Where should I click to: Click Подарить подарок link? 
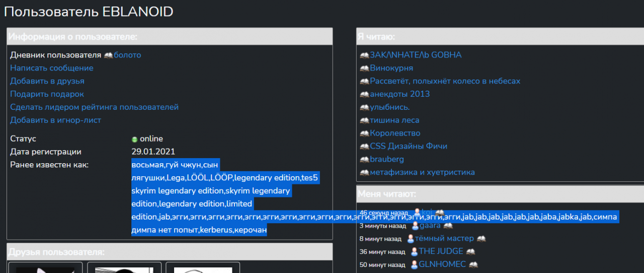(x=47, y=94)
